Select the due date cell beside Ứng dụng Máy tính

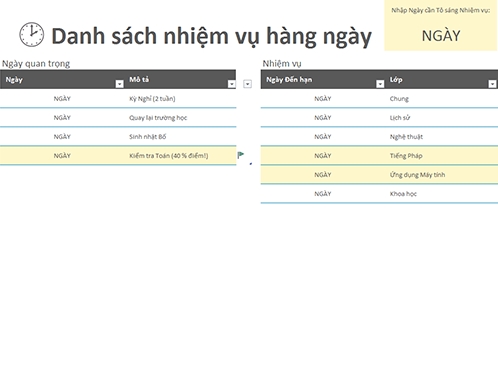coord(323,175)
